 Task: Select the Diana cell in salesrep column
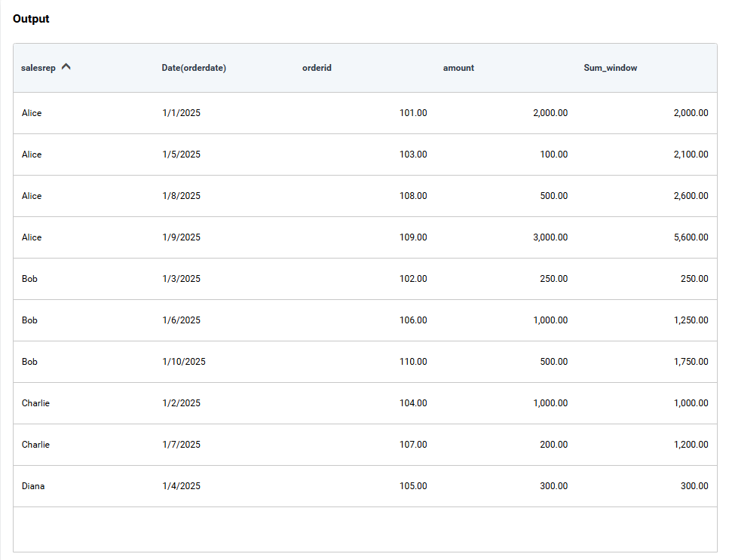[x=33, y=486]
